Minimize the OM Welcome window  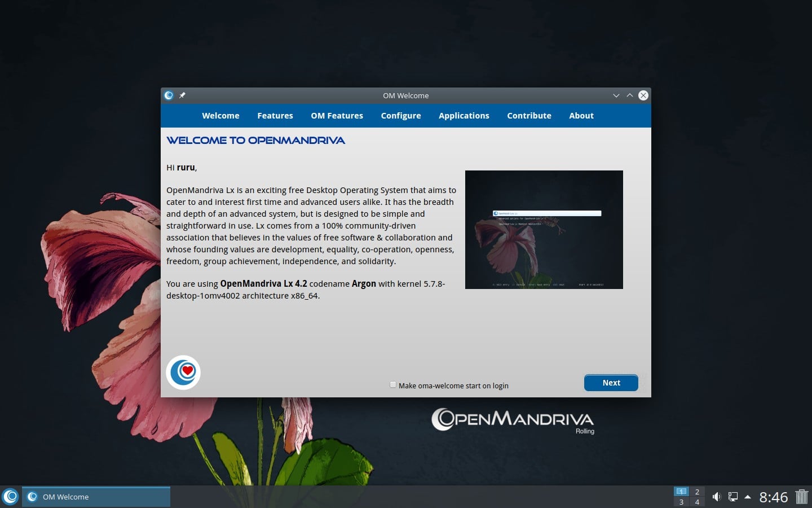click(616, 95)
